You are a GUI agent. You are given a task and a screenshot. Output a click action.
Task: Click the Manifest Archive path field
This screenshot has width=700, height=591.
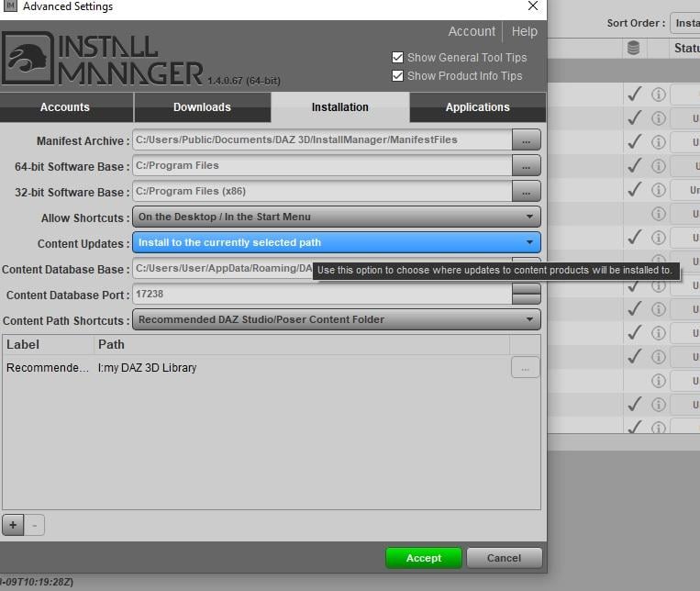[322, 139]
